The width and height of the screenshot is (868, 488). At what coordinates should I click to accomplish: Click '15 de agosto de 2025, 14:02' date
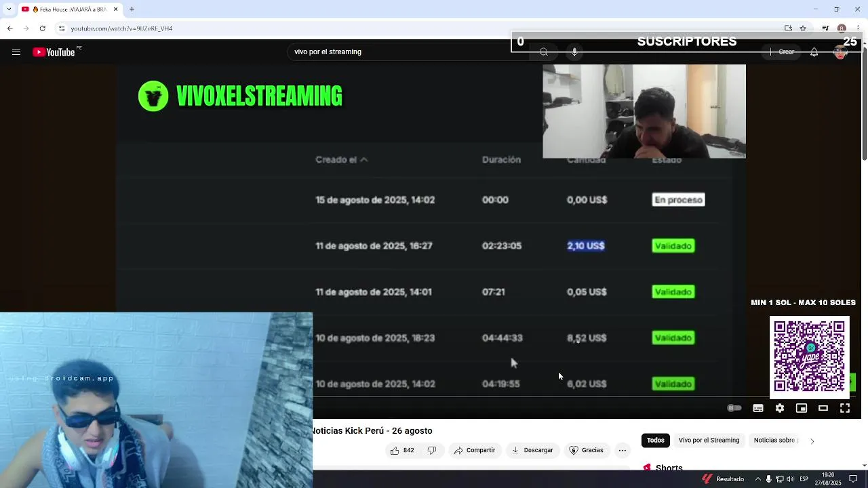(x=375, y=200)
